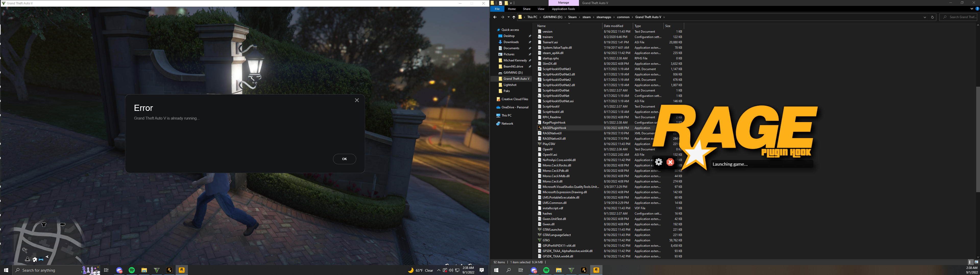
Task: Open volume control in system tray
Action: [x=451, y=270]
